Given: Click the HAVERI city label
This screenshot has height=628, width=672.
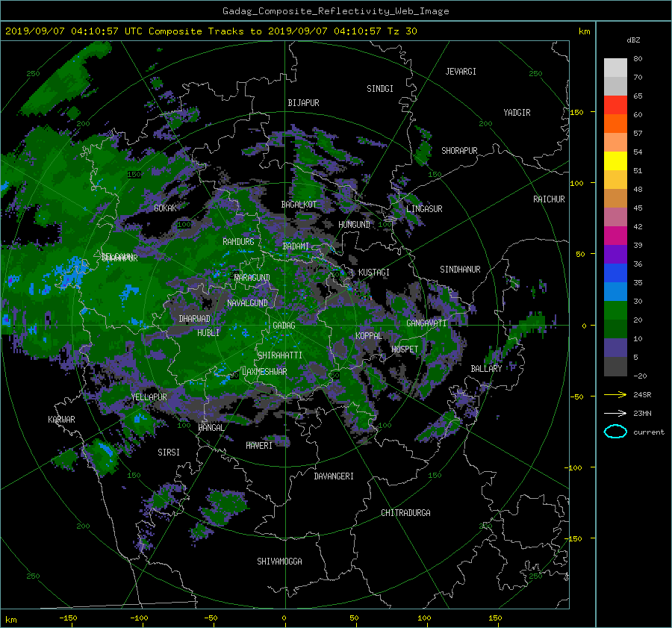Looking at the screenshot, I should point(259,446).
